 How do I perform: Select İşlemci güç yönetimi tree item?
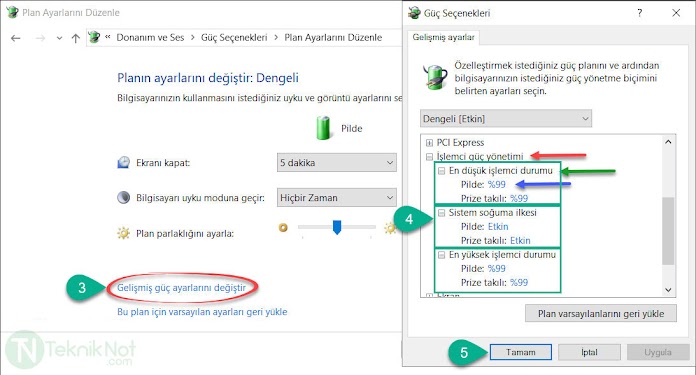pos(480,156)
